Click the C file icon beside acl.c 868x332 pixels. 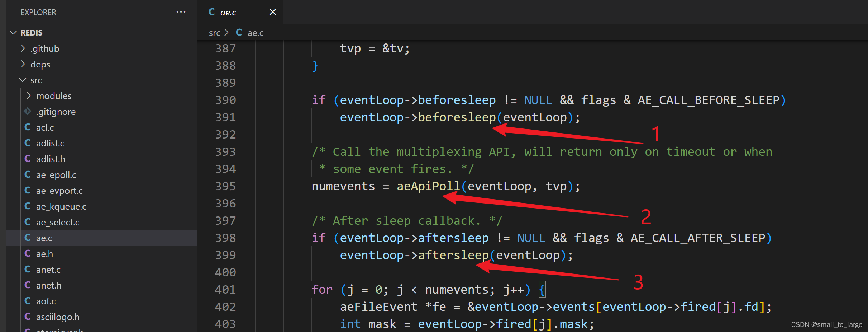(28, 127)
